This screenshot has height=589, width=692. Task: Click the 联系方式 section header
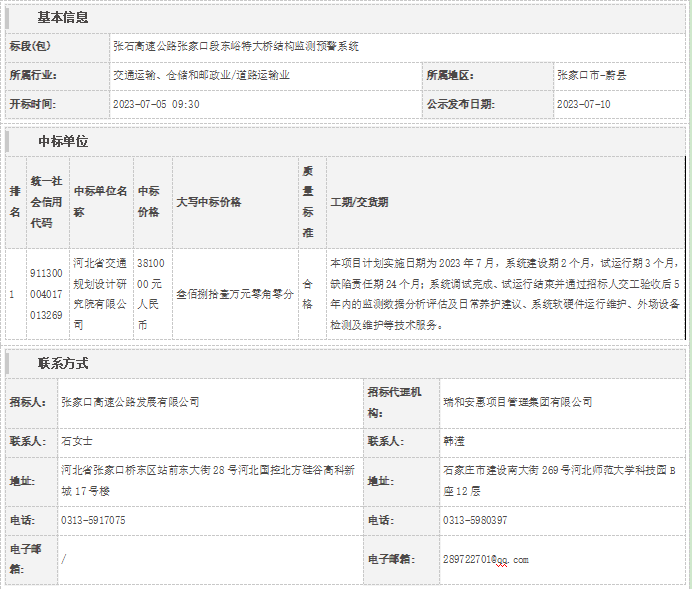click(x=62, y=363)
